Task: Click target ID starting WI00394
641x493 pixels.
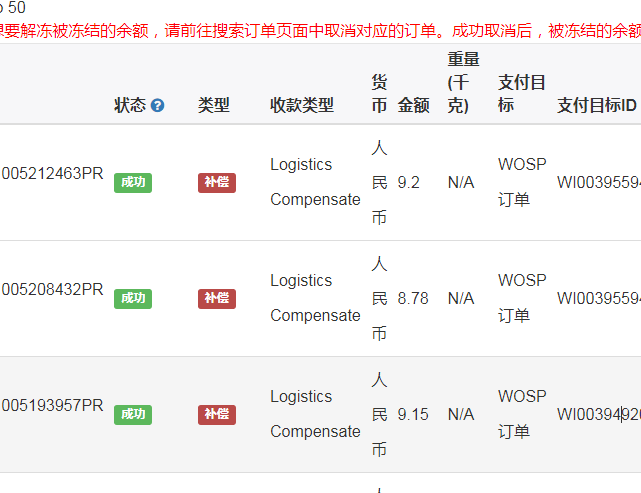Action: (x=599, y=415)
